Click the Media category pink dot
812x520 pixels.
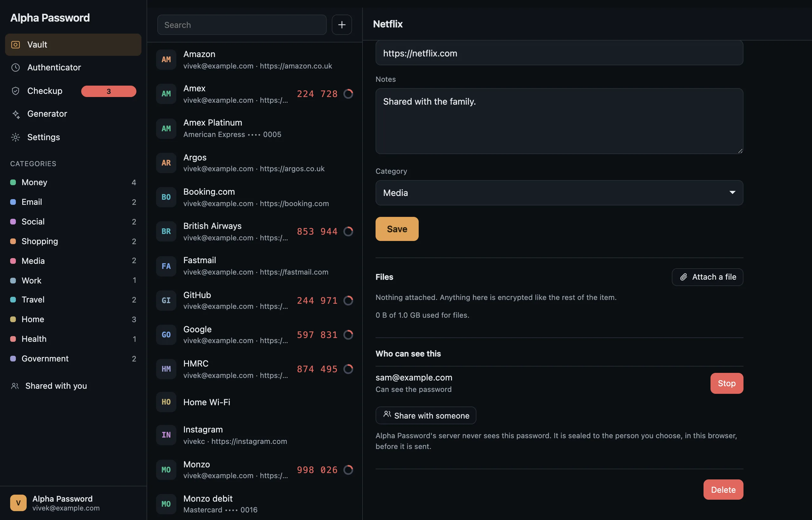tap(13, 261)
